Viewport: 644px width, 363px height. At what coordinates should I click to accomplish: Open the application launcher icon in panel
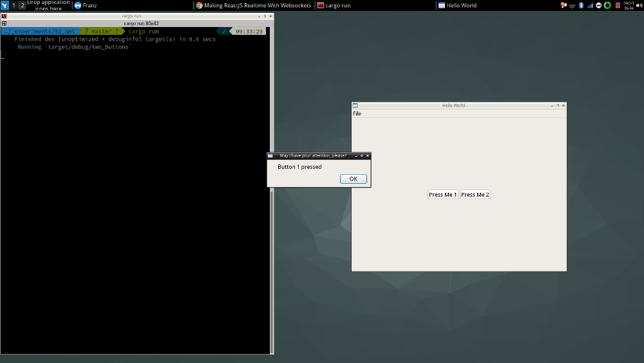pyautogui.click(x=5, y=5)
